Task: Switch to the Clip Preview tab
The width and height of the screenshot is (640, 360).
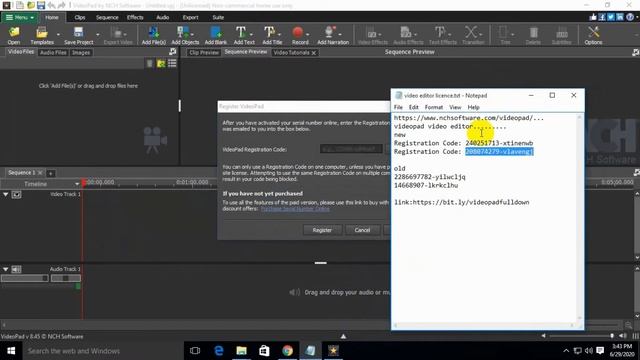Action: click(x=204, y=53)
